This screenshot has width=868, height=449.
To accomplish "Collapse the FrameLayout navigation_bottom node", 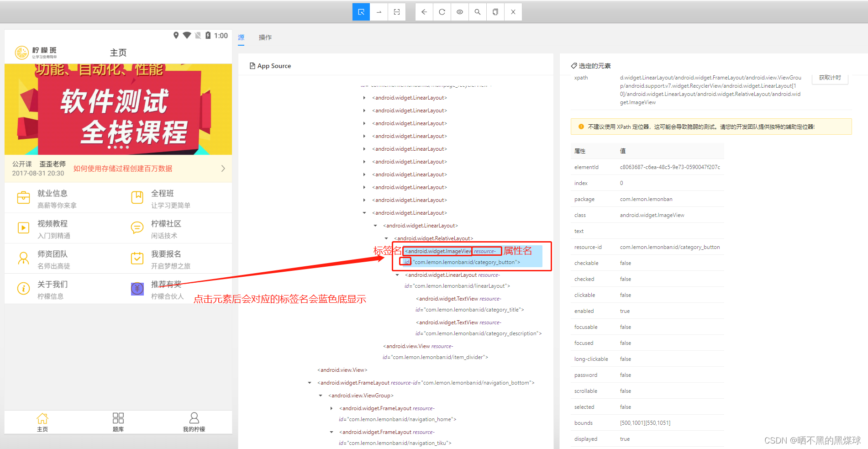I will pyautogui.click(x=310, y=383).
